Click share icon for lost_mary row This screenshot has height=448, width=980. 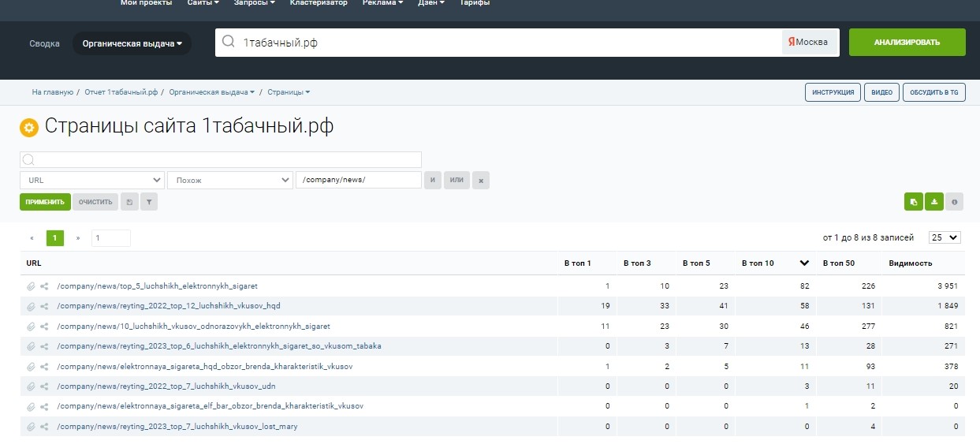(45, 427)
